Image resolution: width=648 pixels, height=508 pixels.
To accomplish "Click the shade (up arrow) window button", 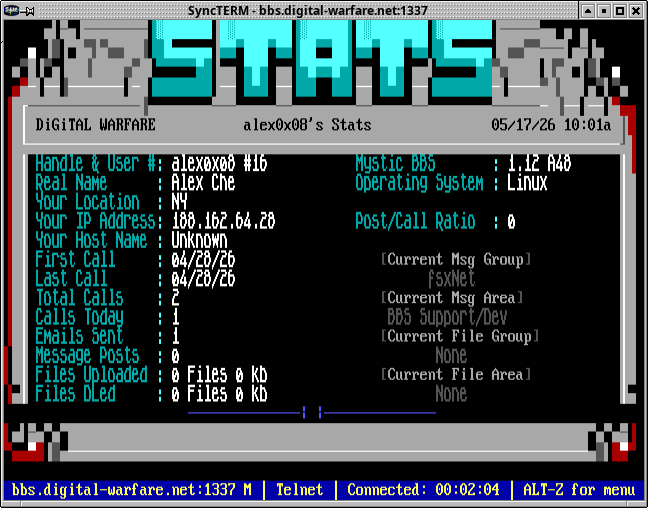I will pyautogui.click(x=588, y=10).
